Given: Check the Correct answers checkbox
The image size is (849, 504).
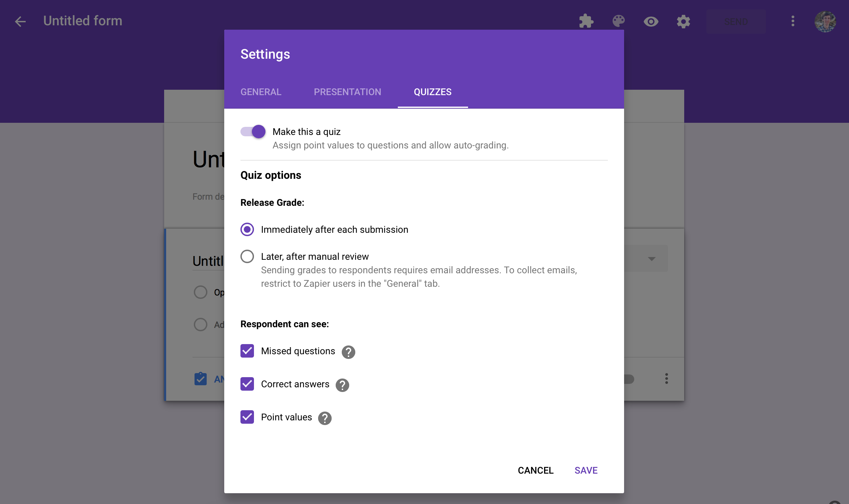Looking at the screenshot, I should (x=247, y=384).
